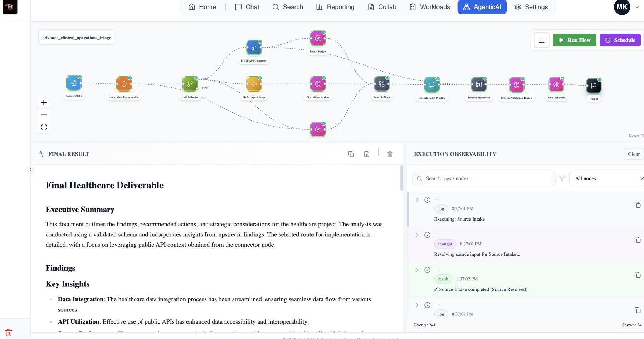Click the 'EXECUTION OBSERVABILITY' panel title
Image resolution: width=644 pixels, height=339 pixels.
click(455, 154)
